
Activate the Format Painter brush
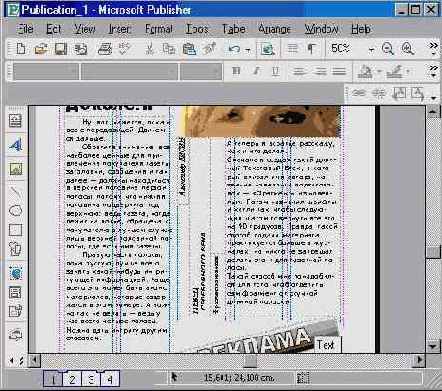coord(210,49)
